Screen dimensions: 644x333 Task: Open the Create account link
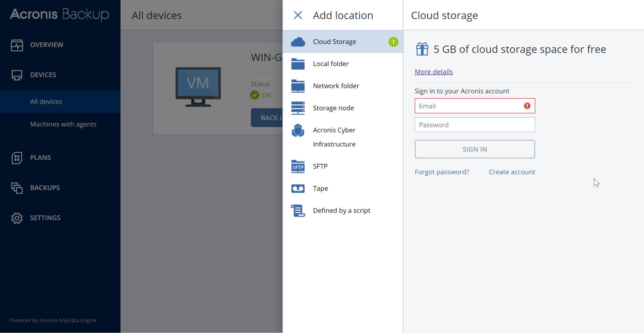(x=512, y=172)
